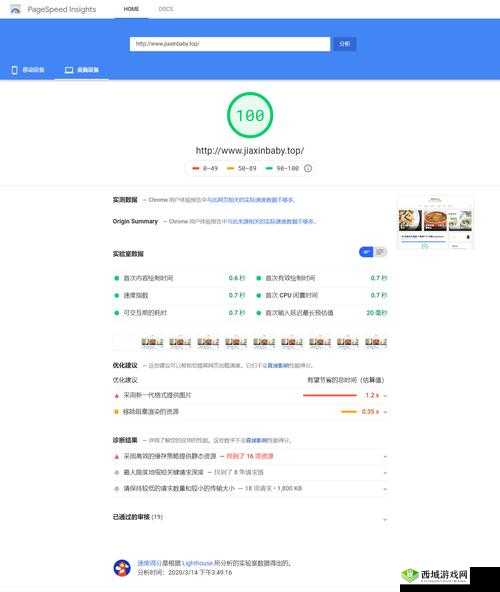Click the 0.6 秒 first contentful paint value
The width and height of the screenshot is (500, 592).
click(237, 278)
